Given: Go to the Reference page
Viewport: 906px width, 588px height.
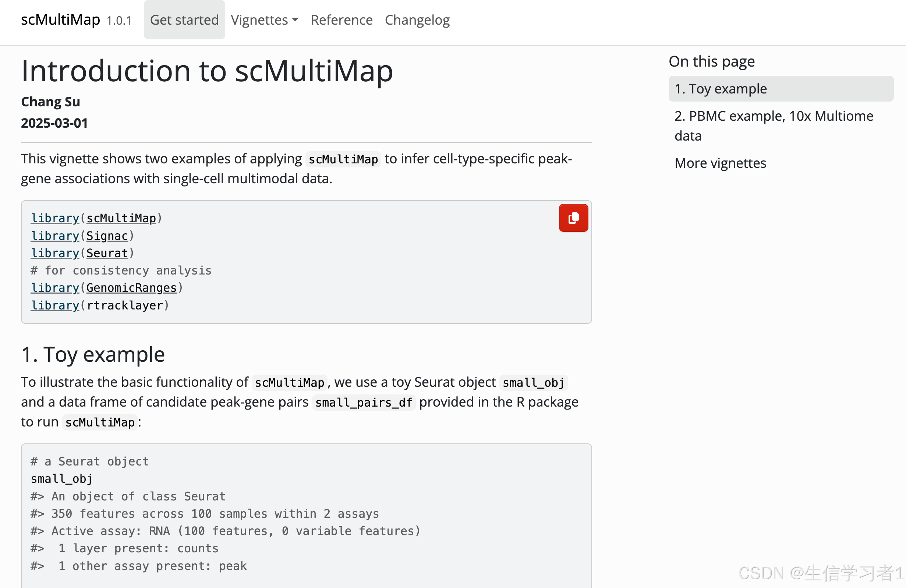Looking at the screenshot, I should (341, 20).
